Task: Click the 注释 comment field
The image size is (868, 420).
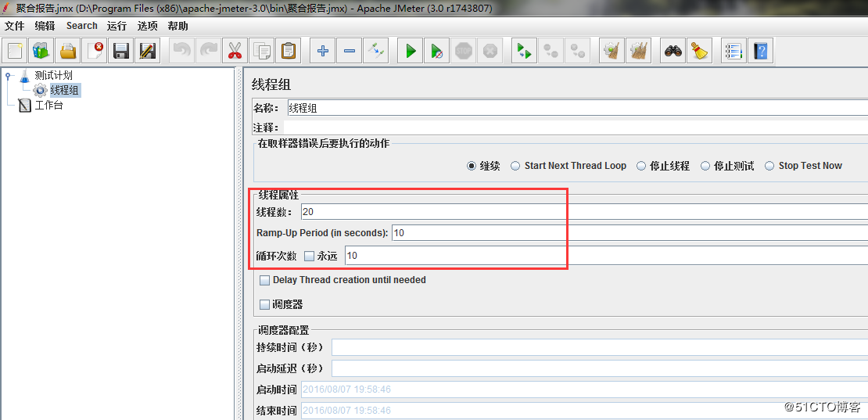Action: 576,127
